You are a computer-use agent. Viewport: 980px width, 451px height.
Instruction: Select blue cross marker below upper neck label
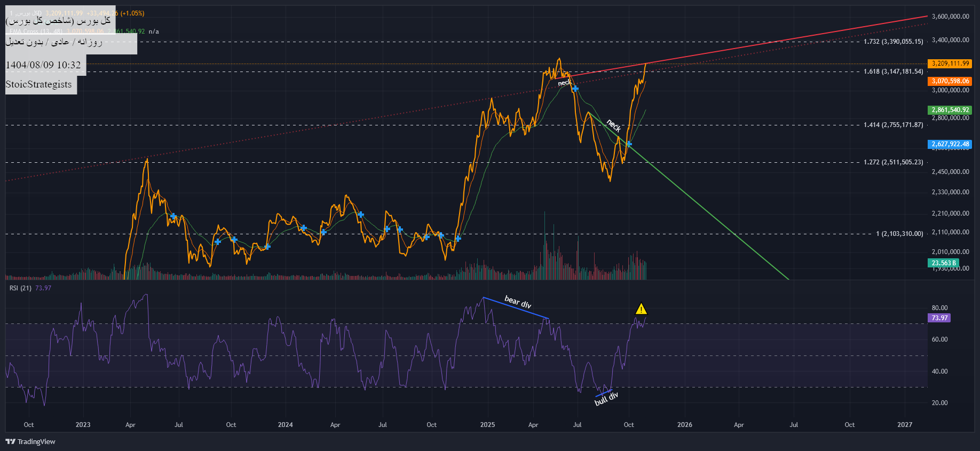coord(575,89)
